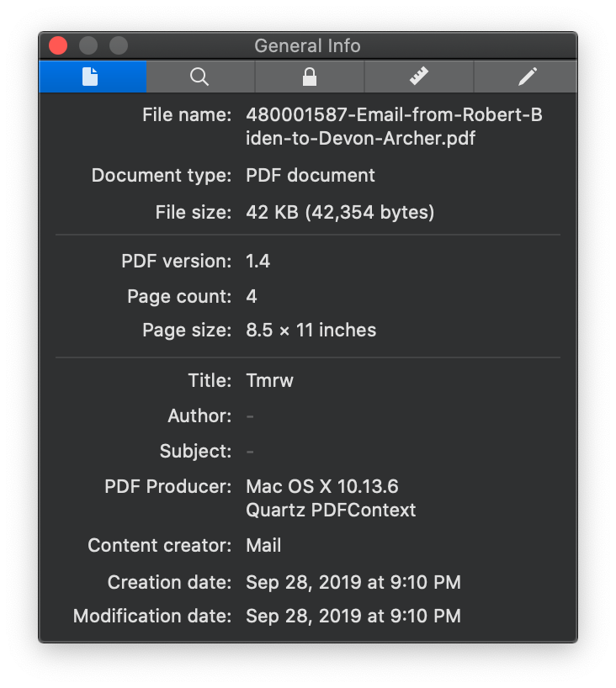Image resolution: width=616 pixels, height=688 pixels.
Task: Switch to the Annotations pencil tab
Action: pos(526,77)
